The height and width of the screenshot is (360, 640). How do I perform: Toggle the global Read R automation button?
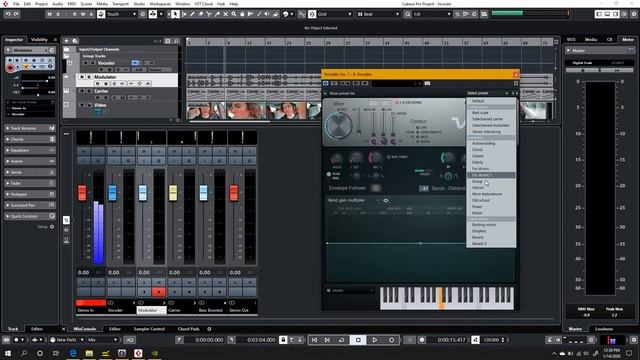click(x=74, y=14)
